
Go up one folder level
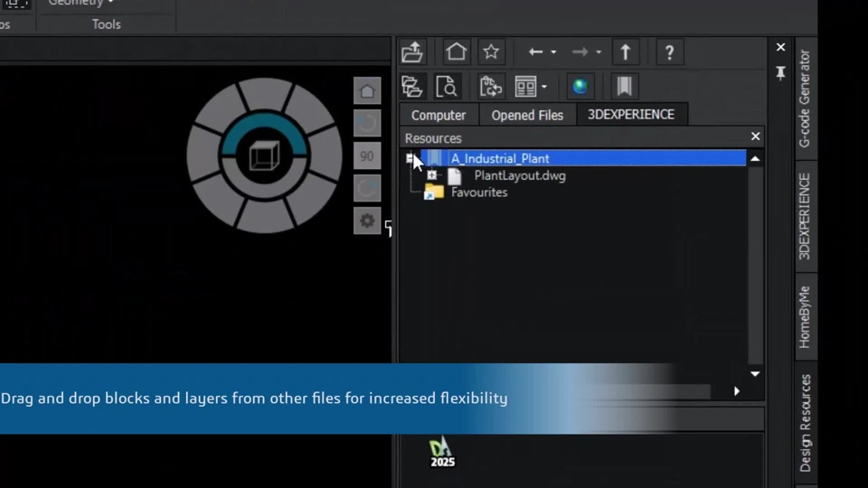(x=625, y=52)
